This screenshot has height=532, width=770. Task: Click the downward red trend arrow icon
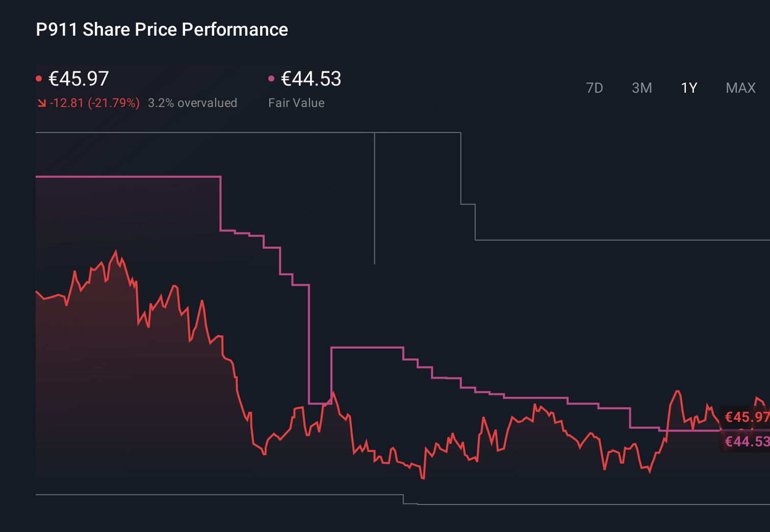pyautogui.click(x=42, y=103)
